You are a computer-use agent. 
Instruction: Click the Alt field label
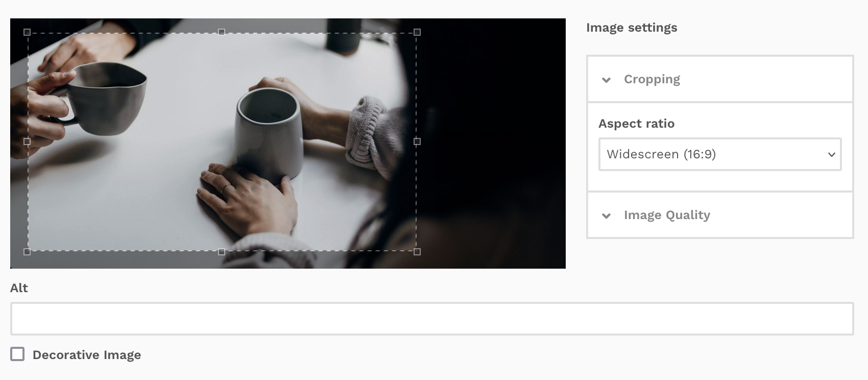pos(19,288)
